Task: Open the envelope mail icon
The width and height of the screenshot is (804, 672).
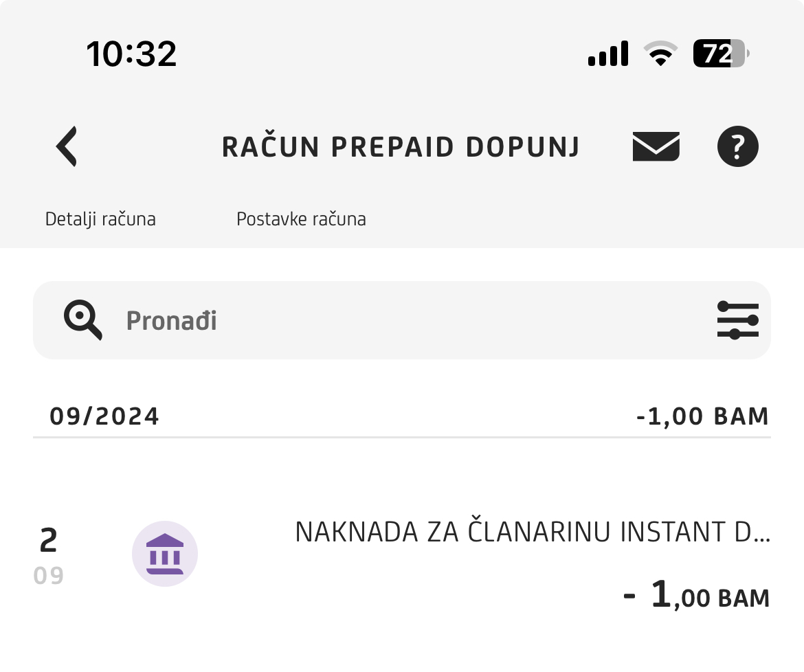Action: 656,146
